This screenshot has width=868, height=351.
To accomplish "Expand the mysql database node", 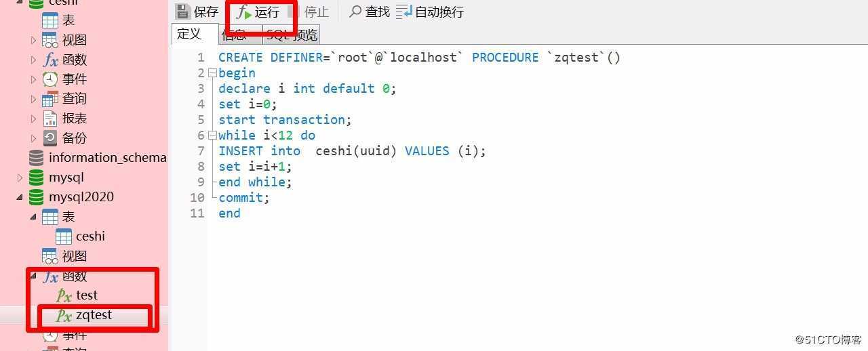I will (19, 178).
